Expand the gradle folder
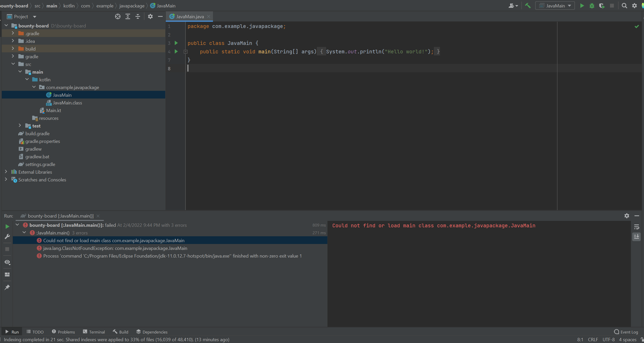This screenshot has width=644, height=343. [13, 56]
